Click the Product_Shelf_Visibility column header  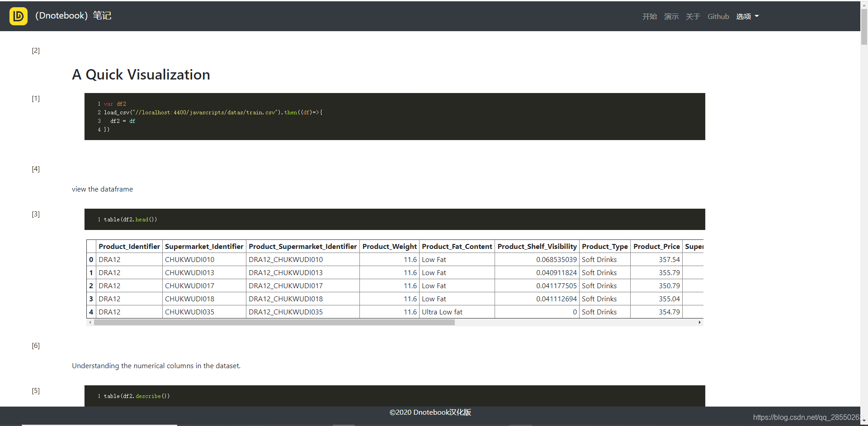click(x=537, y=246)
